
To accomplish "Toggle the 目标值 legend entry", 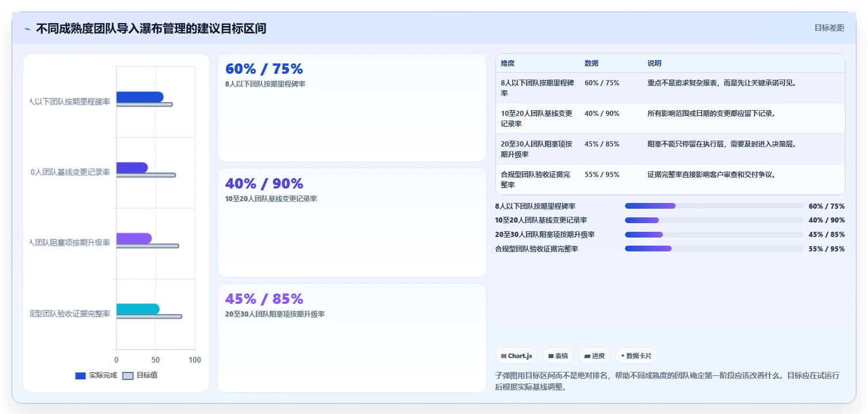I will (140, 375).
